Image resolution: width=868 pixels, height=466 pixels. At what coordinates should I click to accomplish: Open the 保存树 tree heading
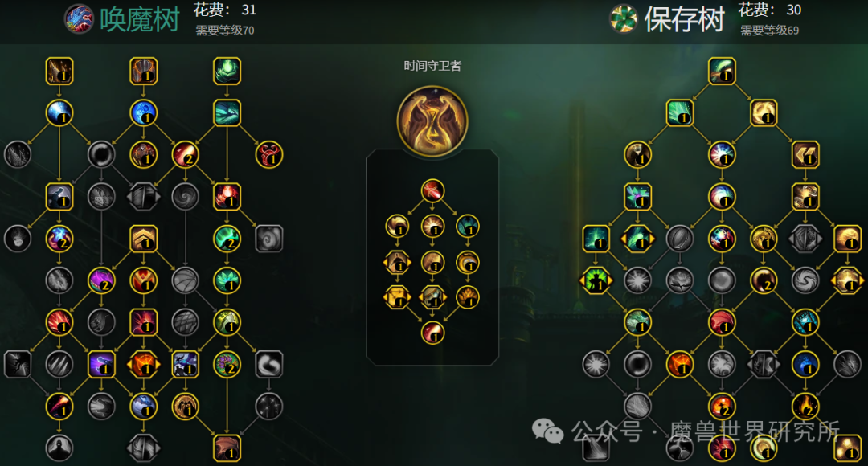click(x=684, y=20)
